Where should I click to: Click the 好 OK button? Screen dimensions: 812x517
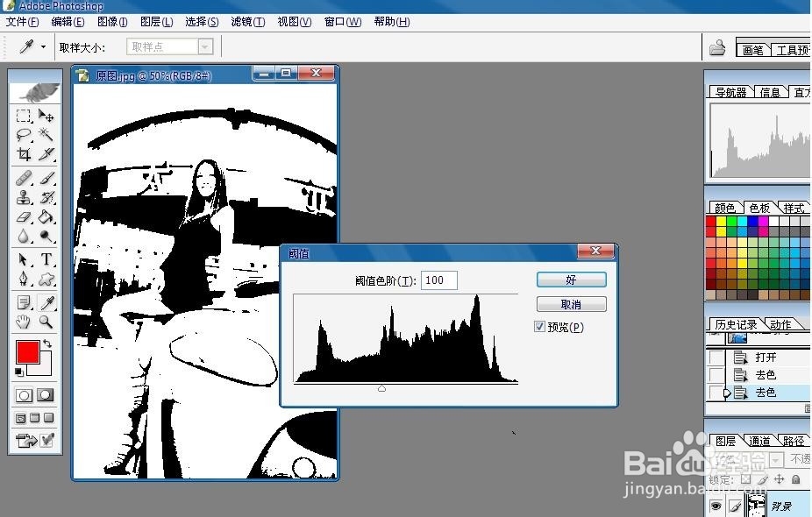click(x=571, y=280)
